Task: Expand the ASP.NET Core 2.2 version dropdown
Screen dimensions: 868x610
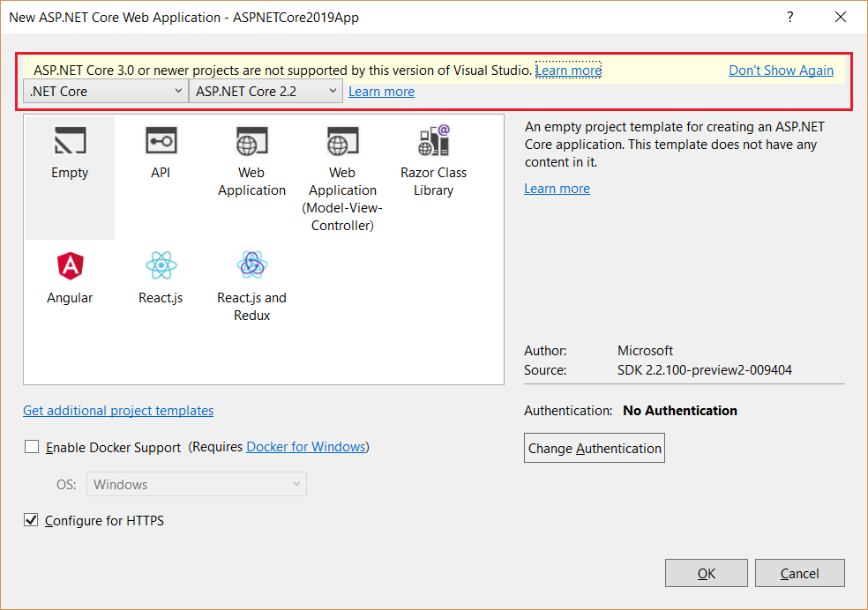Action: pyautogui.click(x=266, y=91)
